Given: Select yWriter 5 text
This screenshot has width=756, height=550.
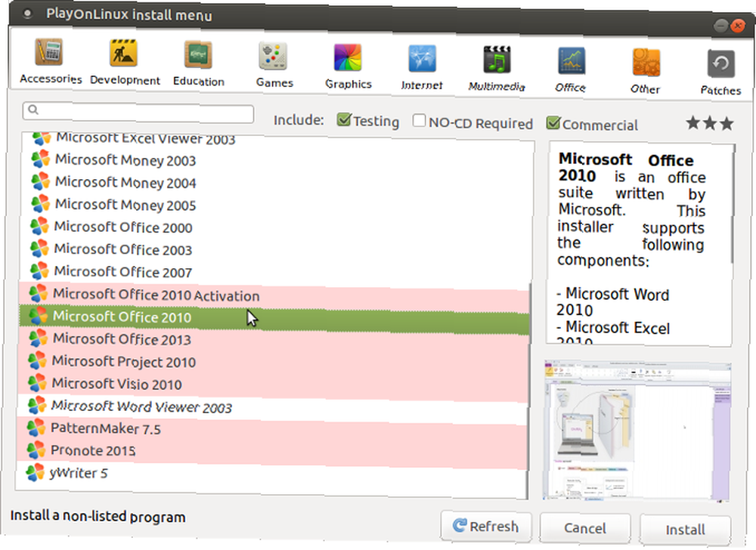Looking at the screenshot, I should point(79,473).
